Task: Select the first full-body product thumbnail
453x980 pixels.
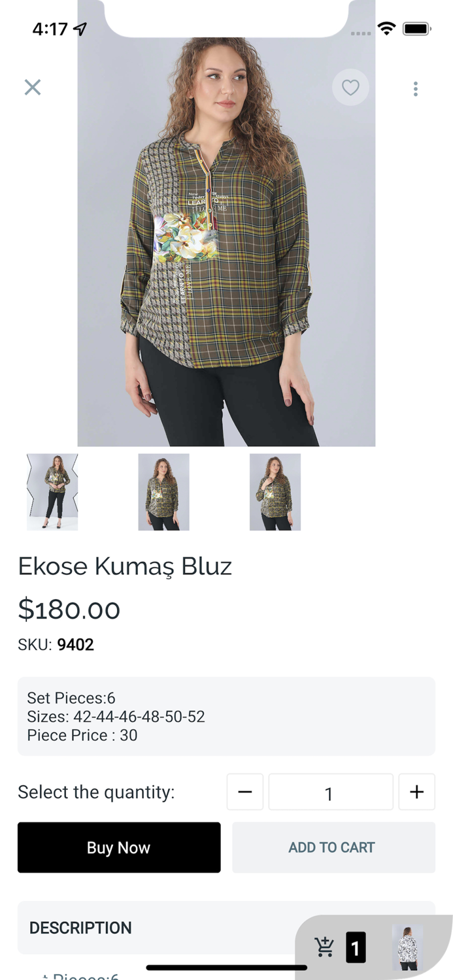Action: pyautogui.click(x=52, y=492)
